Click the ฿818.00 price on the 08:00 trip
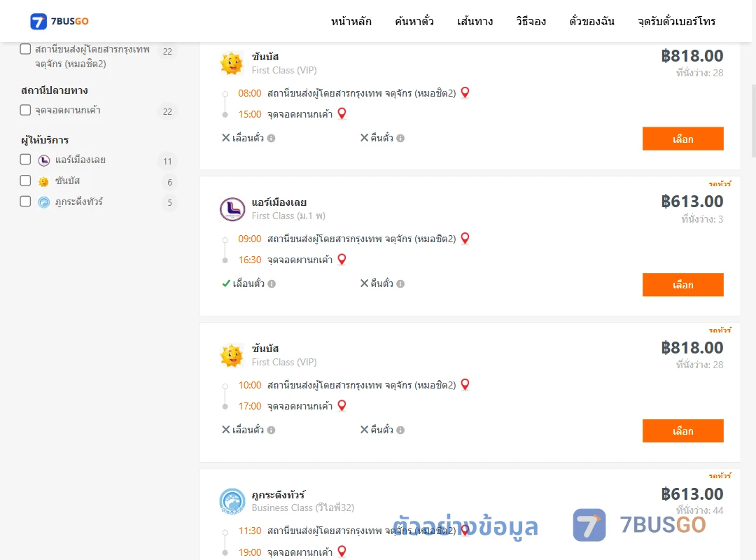This screenshot has width=756, height=560. pos(692,56)
